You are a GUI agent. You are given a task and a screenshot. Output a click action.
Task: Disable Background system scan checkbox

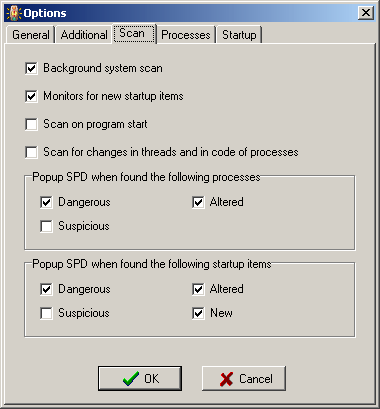coord(31,69)
